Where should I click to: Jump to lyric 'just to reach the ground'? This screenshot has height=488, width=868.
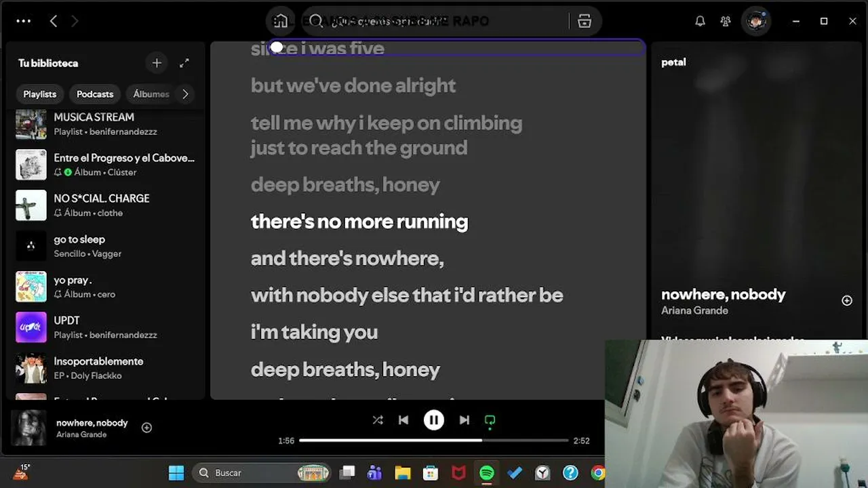click(359, 148)
